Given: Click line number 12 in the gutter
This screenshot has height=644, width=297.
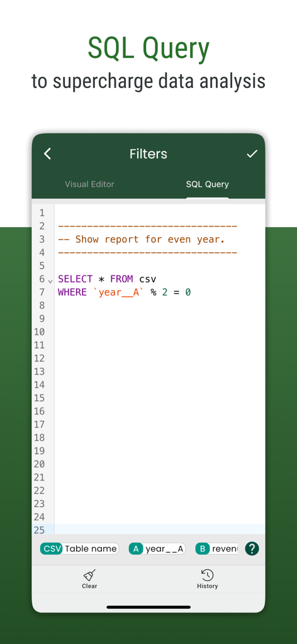Looking at the screenshot, I should [x=39, y=358].
